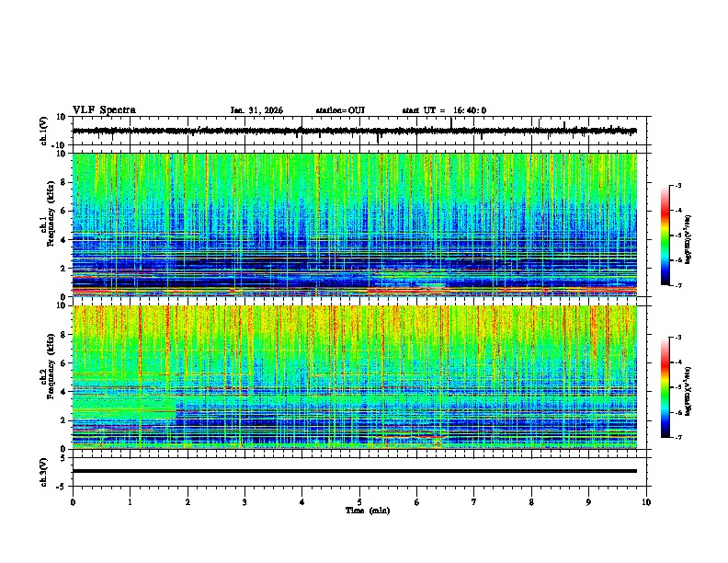Click the ch.3 flat black voltage trace

click(355, 471)
